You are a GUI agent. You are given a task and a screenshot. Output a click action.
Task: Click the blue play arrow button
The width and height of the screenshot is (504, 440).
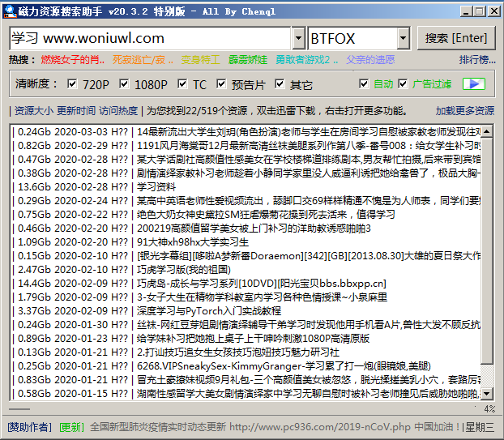(x=473, y=84)
